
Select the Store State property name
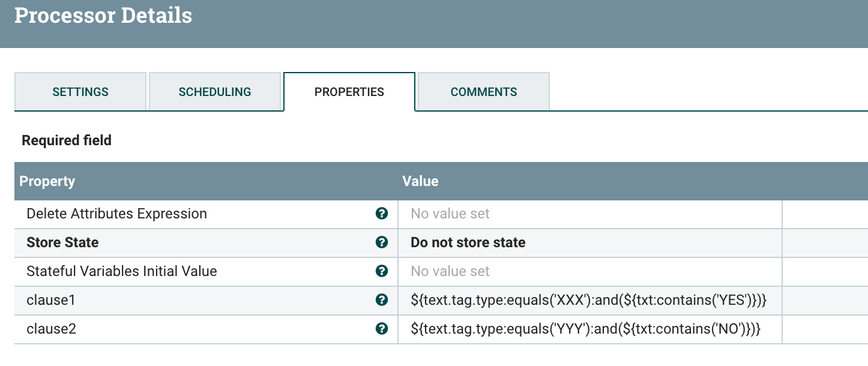[x=62, y=242]
